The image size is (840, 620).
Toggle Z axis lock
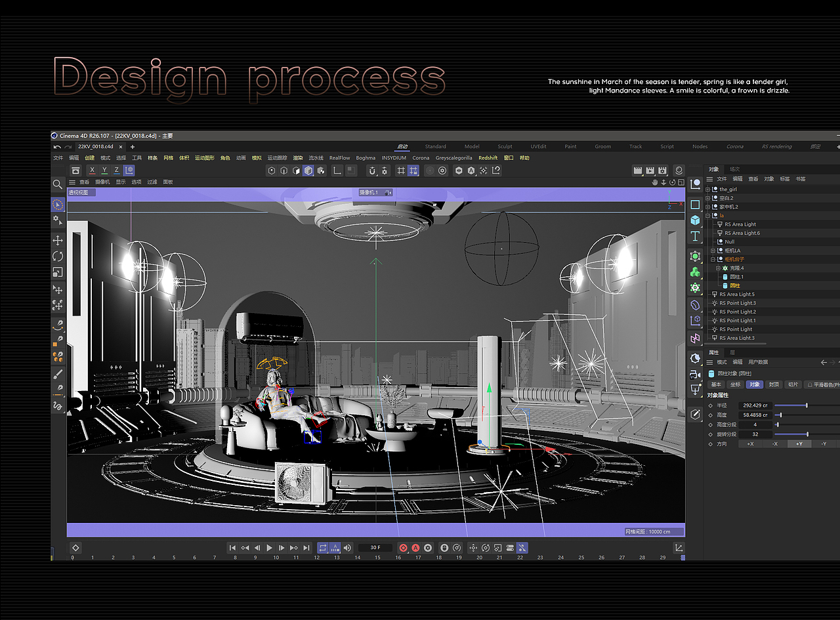pos(117,171)
